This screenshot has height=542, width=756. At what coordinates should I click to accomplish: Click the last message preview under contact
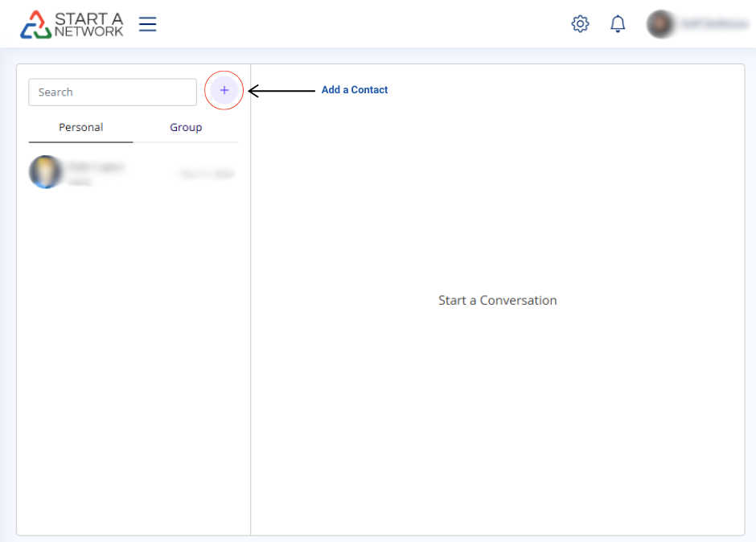tap(80, 182)
